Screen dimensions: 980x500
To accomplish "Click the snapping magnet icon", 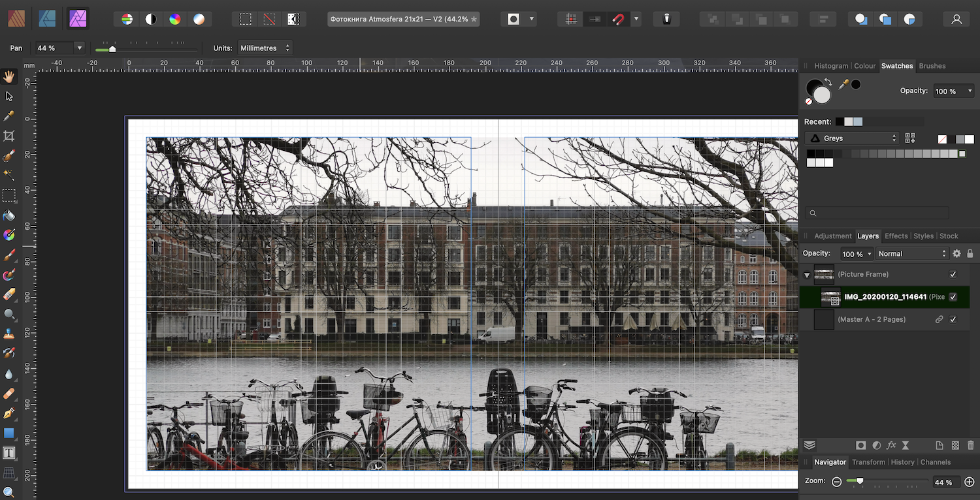I will coord(618,19).
